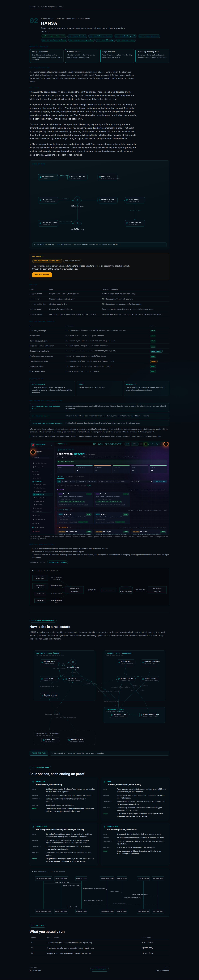Image resolution: width=199 pixels, height=980 pixels.
Task: Click the 'insurer-watch' row in The Cast table
Action: [99, 309]
